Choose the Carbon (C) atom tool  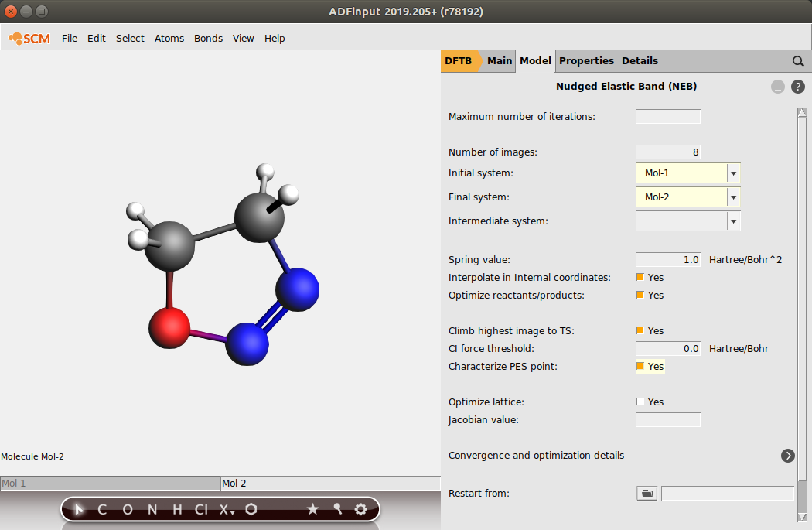click(x=102, y=510)
